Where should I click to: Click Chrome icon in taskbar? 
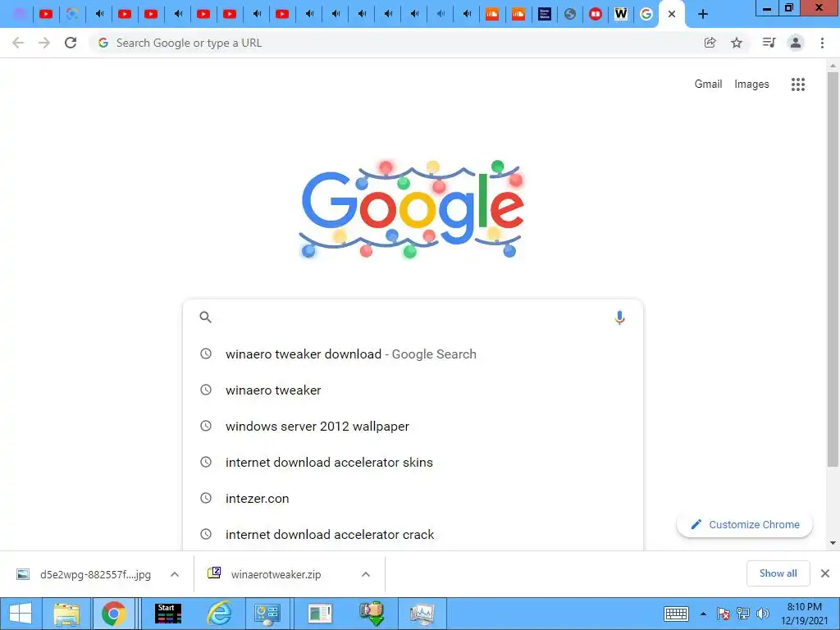point(113,614)
